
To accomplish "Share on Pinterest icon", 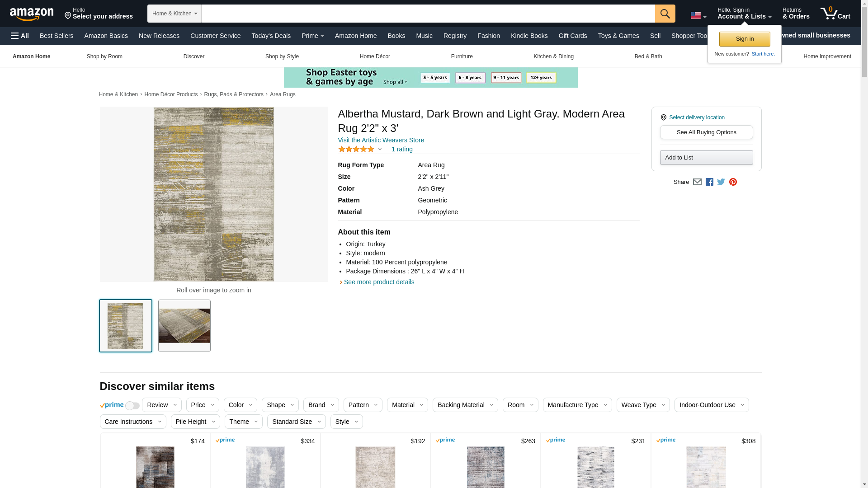I will pyautogui.click(x=733, y=182).
